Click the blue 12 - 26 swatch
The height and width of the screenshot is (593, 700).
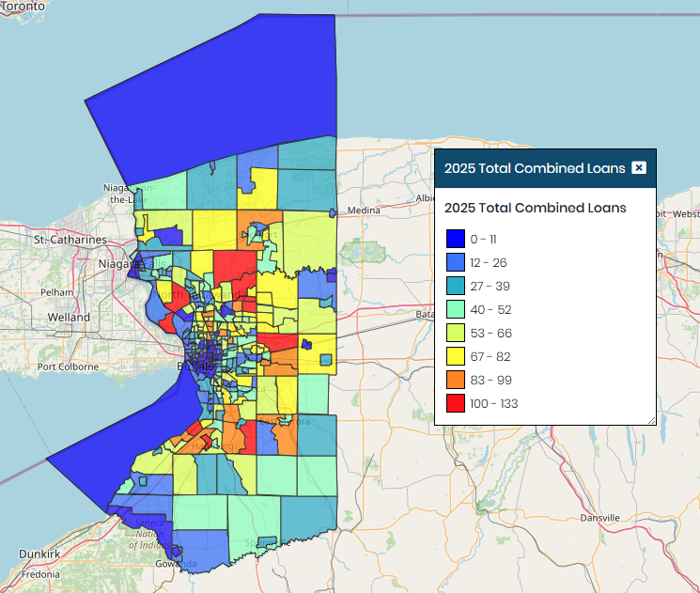456,262
